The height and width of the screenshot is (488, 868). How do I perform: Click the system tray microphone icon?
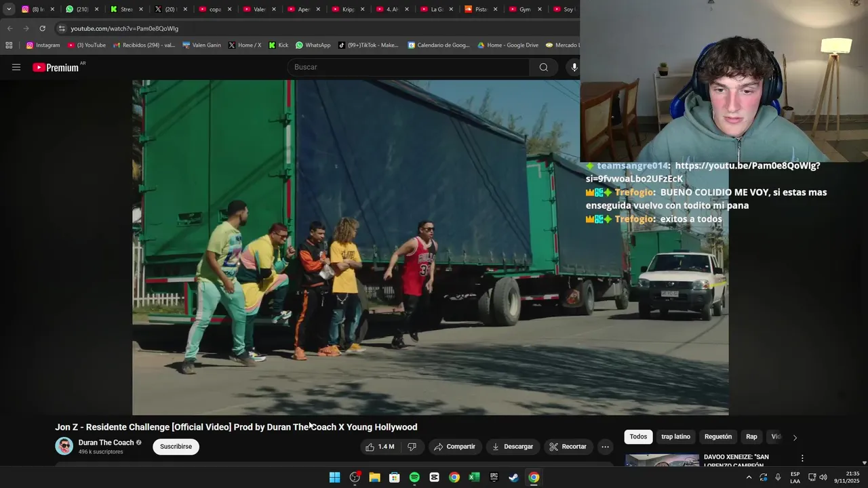(x=778, y=477)
